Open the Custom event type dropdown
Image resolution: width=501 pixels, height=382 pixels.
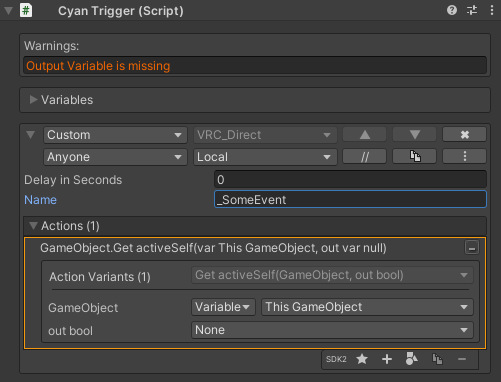coord(115,135)
